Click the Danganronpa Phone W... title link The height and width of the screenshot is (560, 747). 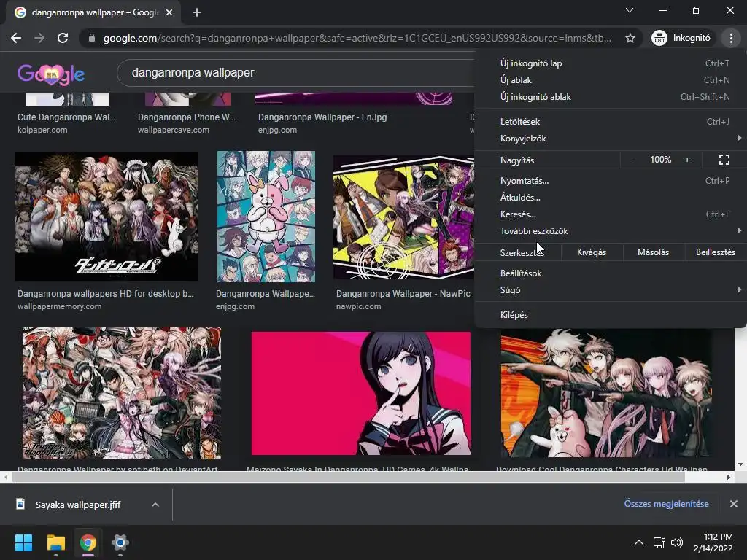[x=187, y=117]
